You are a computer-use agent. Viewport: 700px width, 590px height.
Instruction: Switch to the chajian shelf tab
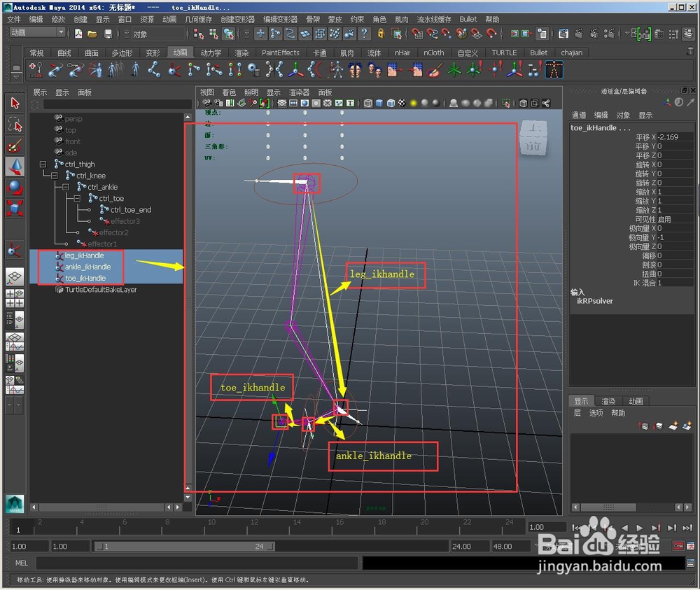571,52
